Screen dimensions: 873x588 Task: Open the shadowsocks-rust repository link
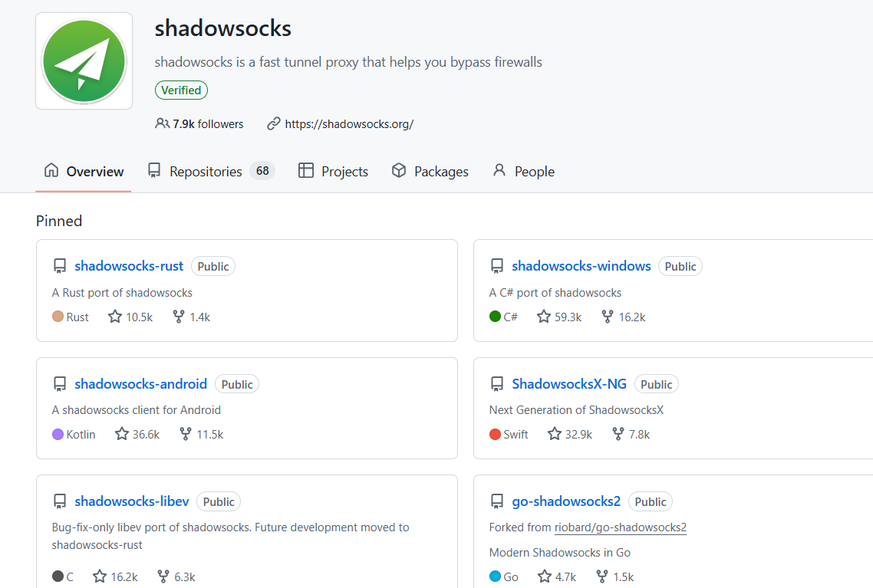[x=129, y=266]
